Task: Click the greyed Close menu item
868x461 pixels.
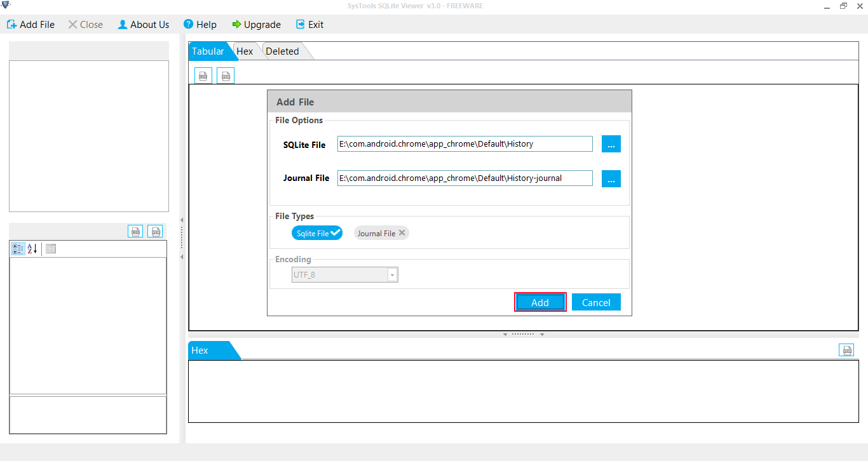Action: pos(85,25)
